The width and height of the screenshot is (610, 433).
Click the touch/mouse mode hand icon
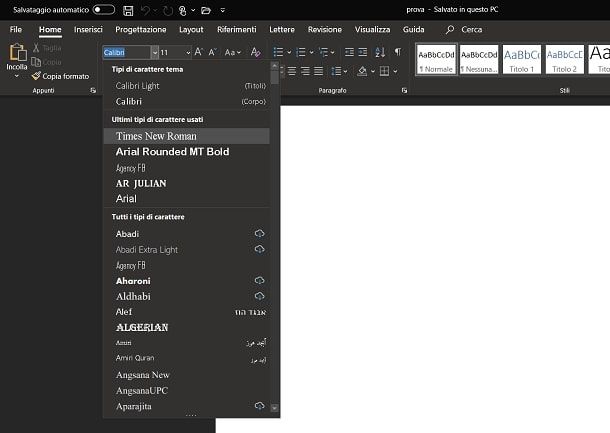(x=182, y=11)
